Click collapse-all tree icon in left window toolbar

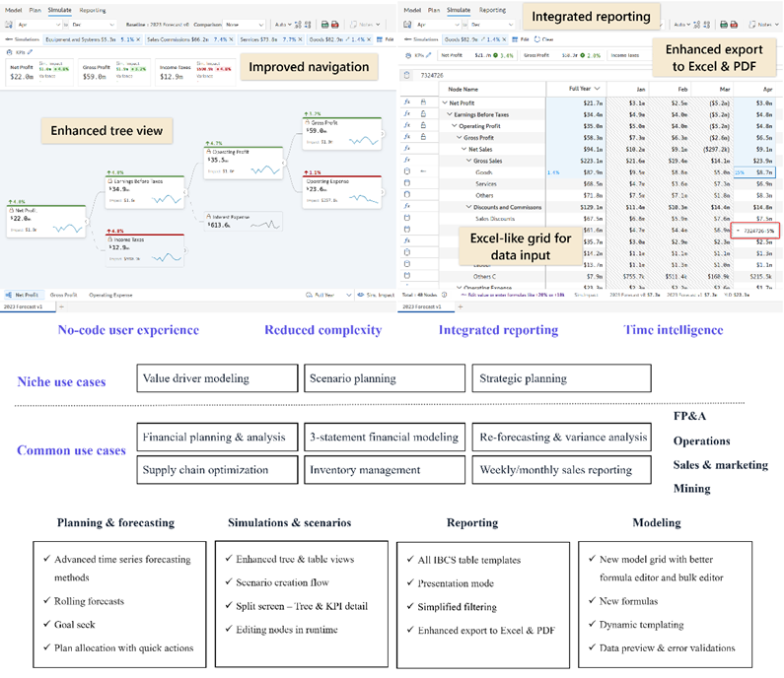point(308,24)
